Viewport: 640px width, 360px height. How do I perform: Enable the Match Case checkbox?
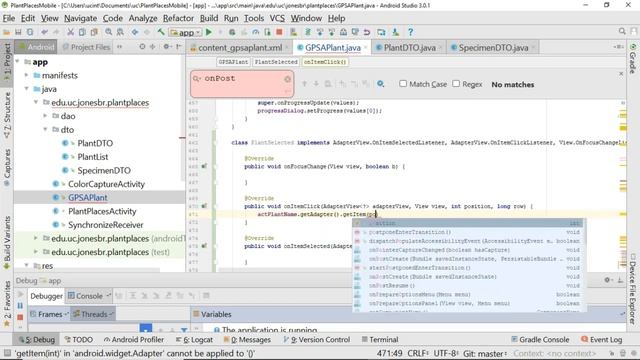(x=403, y=84)
